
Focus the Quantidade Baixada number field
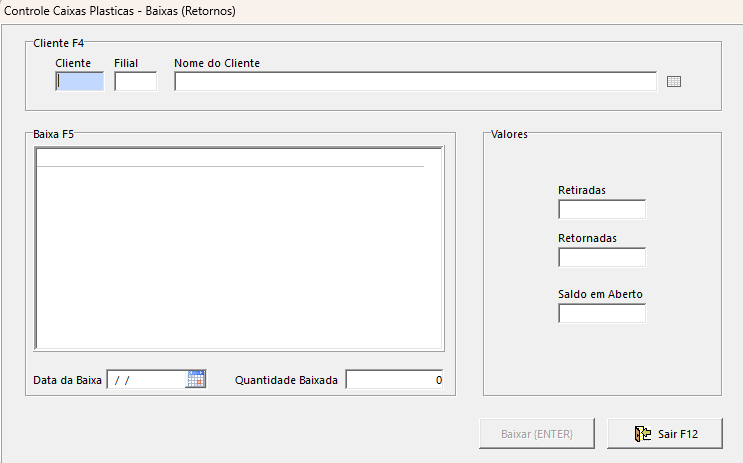[x=394, y=380]
